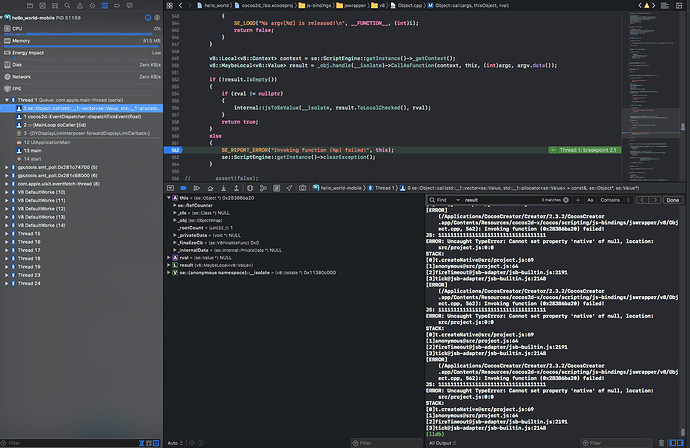Collapse Thread 1 disclosure triangle
The width and height of the screenshot is (690, 448).
tap(7, 100)
